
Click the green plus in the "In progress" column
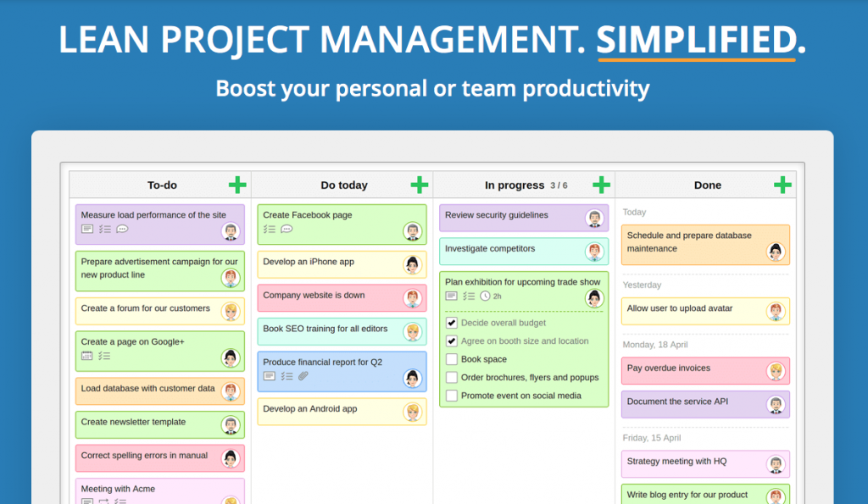pyautogui.click(x=601, y=184)
